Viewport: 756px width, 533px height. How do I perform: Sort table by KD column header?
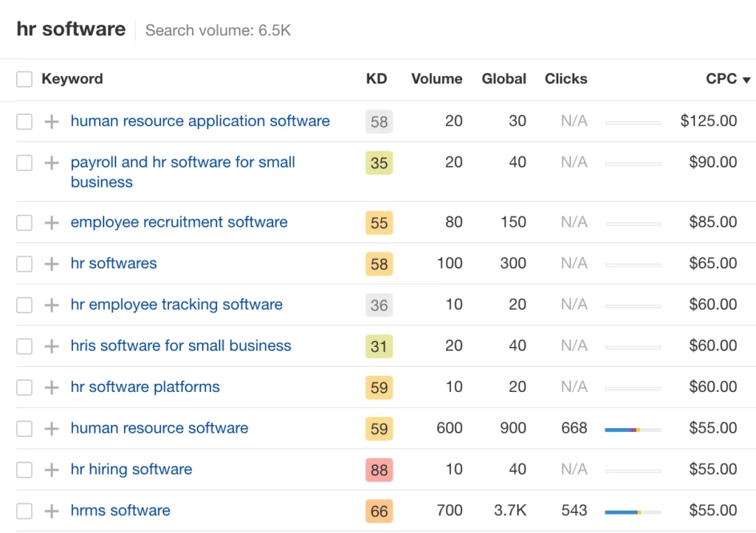coord(376,79)
